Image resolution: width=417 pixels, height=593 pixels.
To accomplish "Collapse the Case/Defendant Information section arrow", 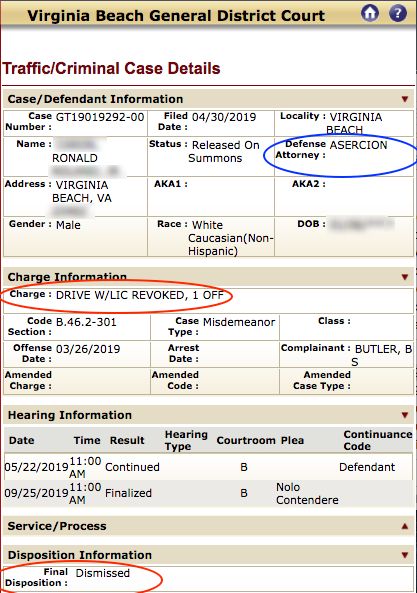I will pos(405,99).
